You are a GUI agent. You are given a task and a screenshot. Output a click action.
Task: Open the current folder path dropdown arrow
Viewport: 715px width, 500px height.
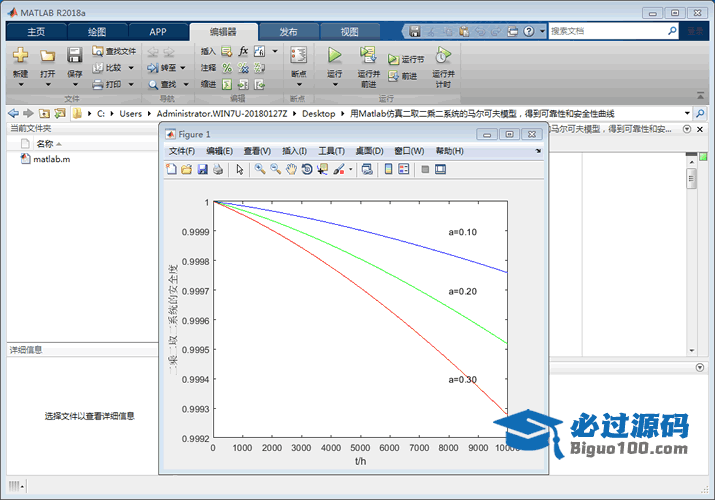[x=687, y=114]
